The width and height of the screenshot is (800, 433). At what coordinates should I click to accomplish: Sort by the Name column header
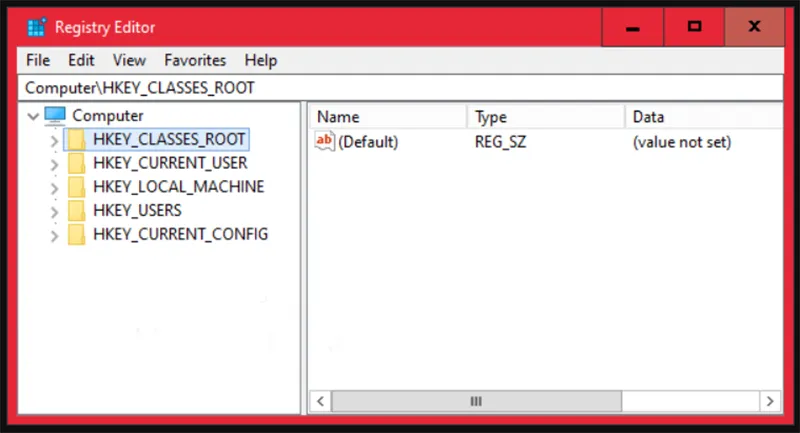[x=388, y=117]
